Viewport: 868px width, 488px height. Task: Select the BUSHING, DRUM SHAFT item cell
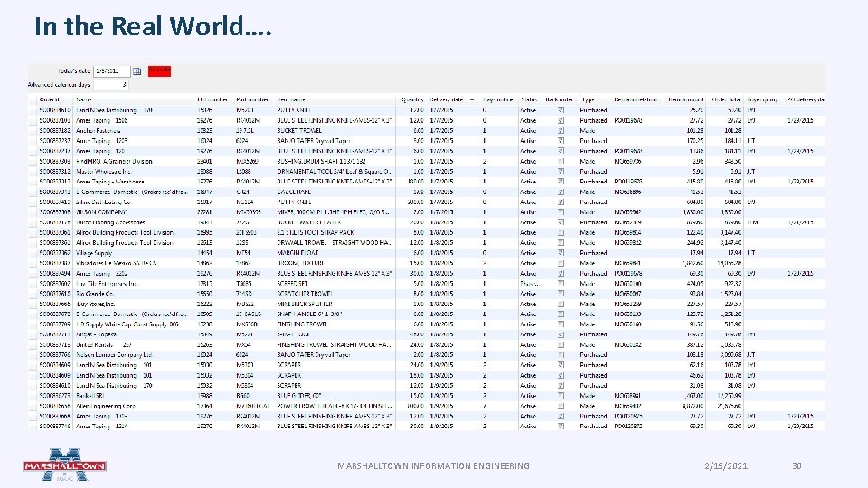click(x=321, y=161)
